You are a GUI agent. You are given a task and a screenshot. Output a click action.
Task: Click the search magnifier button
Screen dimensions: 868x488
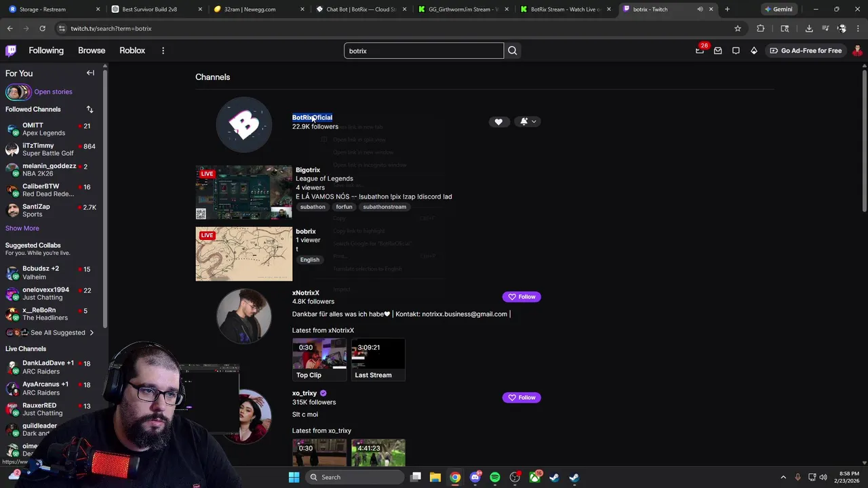coord(513,51)
